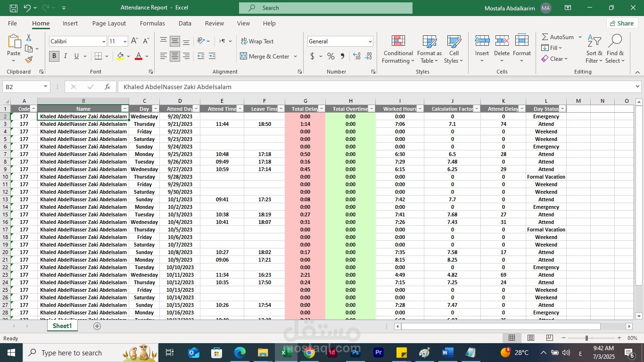This screenshot has height=362, width=644.
Task: Increase cell indent
Action: pyautogui.click(x=212, y=56)
